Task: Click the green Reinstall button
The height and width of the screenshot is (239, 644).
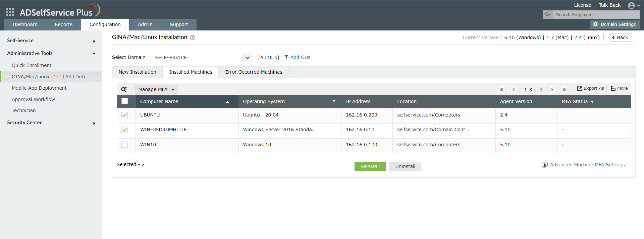Action: 370,166
